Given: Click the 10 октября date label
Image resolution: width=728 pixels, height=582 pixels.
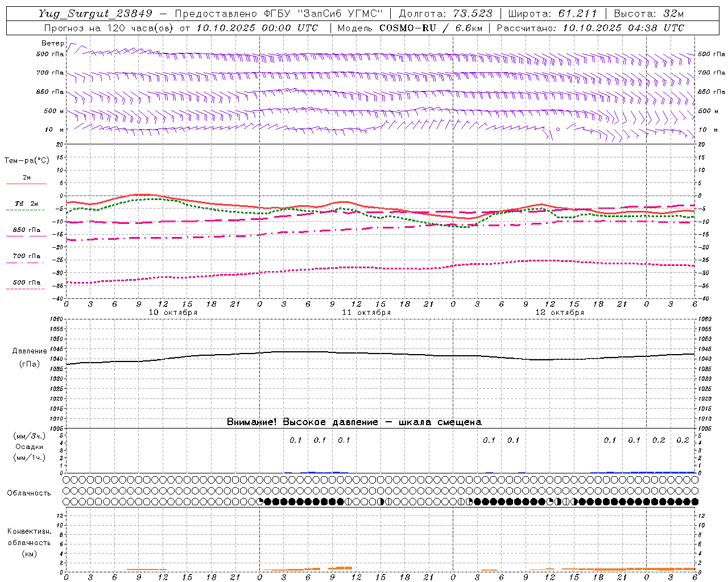Looking at the screenshot, I should [x=173, y=313].
